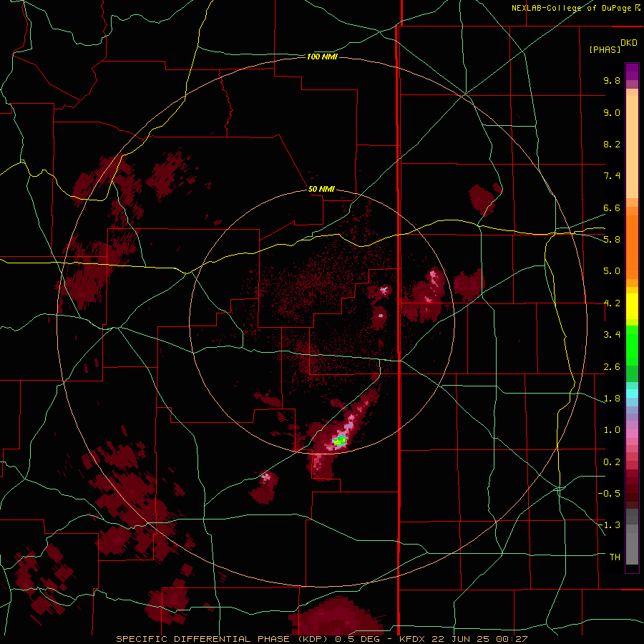Pick the pink segment of the color bar
Viewport: 644px width, 644px height.
[x=632, y=434]
